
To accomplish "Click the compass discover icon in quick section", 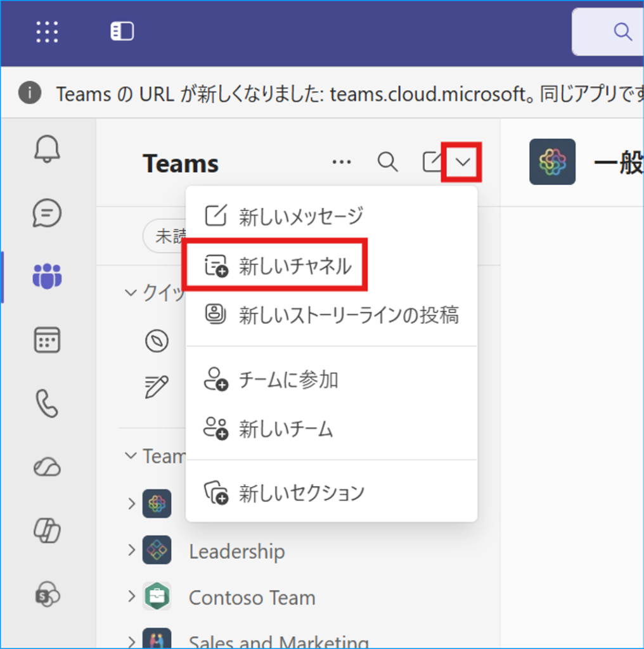I will (x=157, y=341).
